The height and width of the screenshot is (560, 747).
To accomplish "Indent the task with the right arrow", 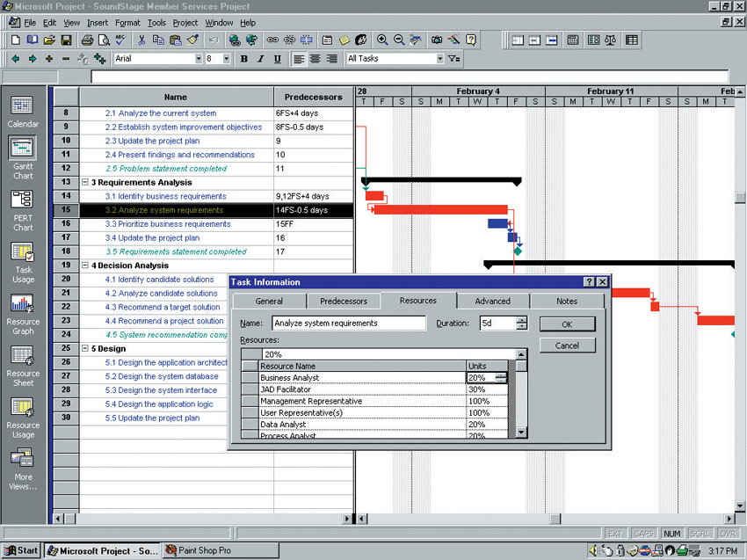I will pyautogui.click(x=32, y=59).
